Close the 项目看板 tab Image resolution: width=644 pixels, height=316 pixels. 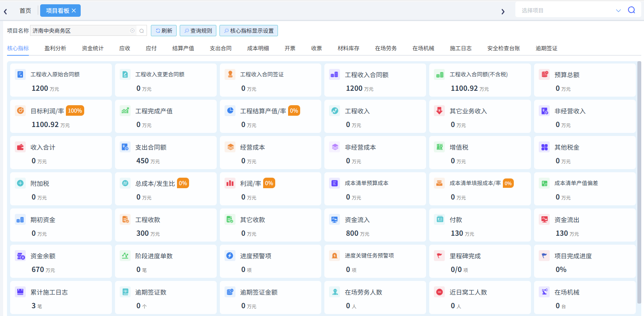(x=74, y=11)
